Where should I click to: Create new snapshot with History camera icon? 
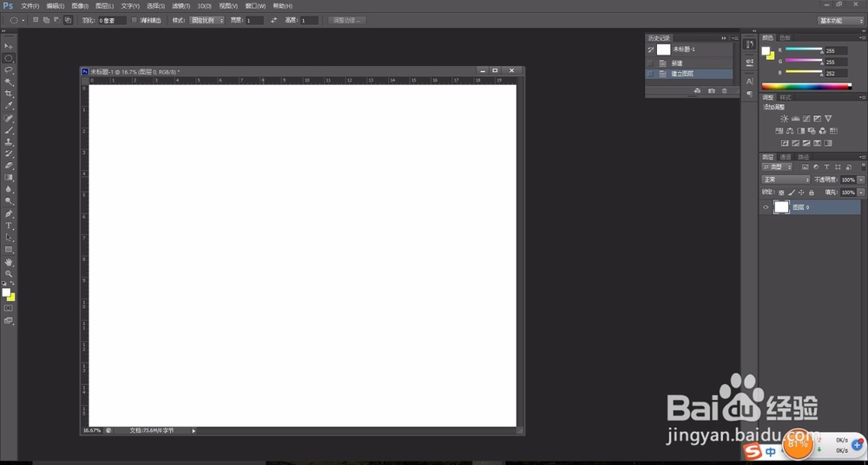(x=712, y=91)
